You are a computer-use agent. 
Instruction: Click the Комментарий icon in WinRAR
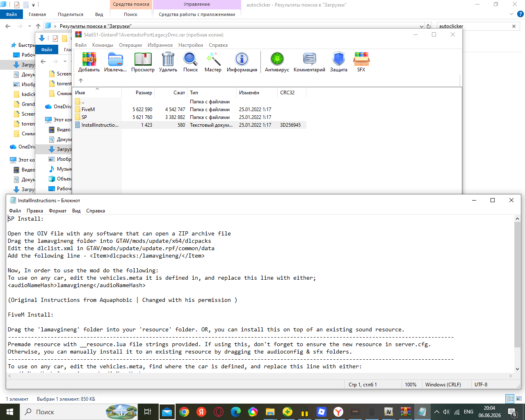309,62
